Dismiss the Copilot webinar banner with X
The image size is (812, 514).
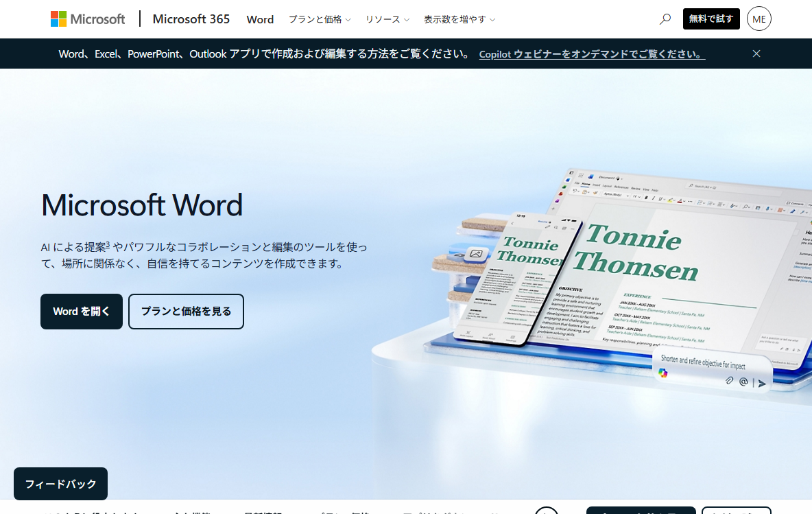[756, 54]
